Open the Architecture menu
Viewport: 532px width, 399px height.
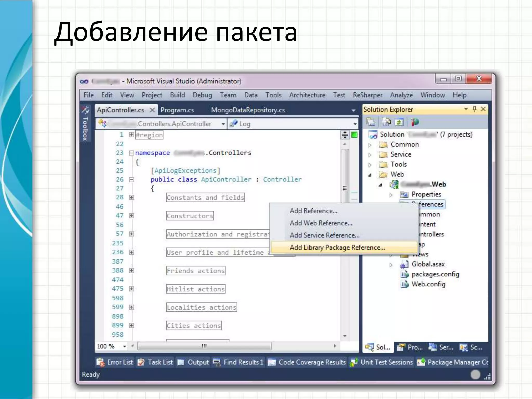click(x=307, y=95)
